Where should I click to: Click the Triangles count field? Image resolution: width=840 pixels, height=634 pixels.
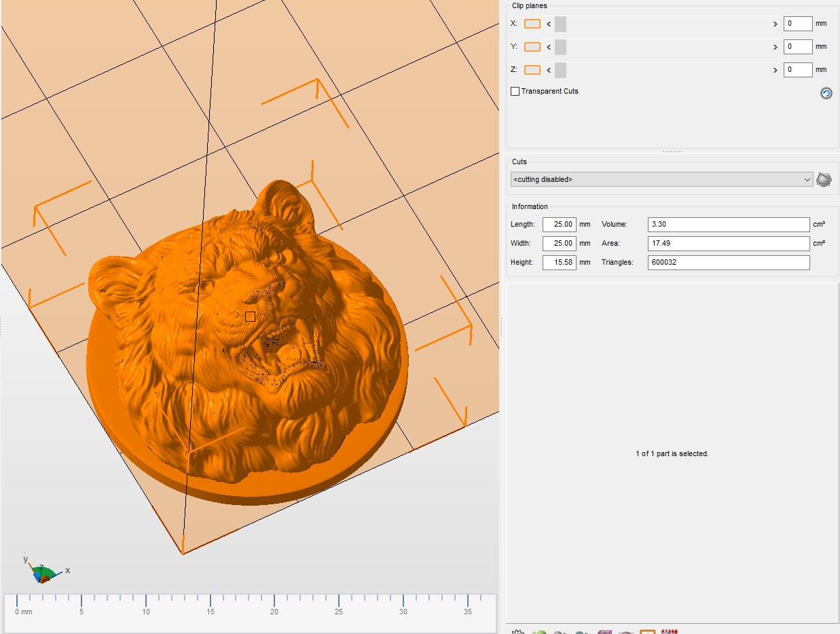click(x=729, y=262)
